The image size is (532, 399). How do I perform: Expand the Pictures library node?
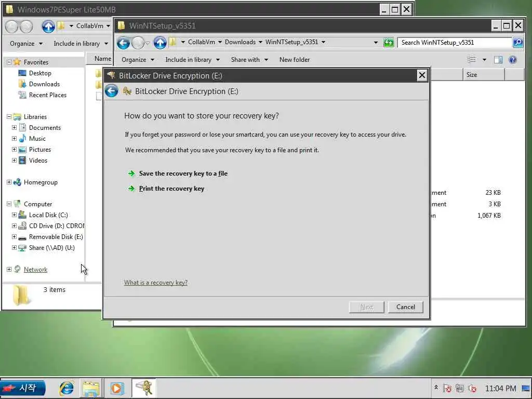tap(14, 149)
